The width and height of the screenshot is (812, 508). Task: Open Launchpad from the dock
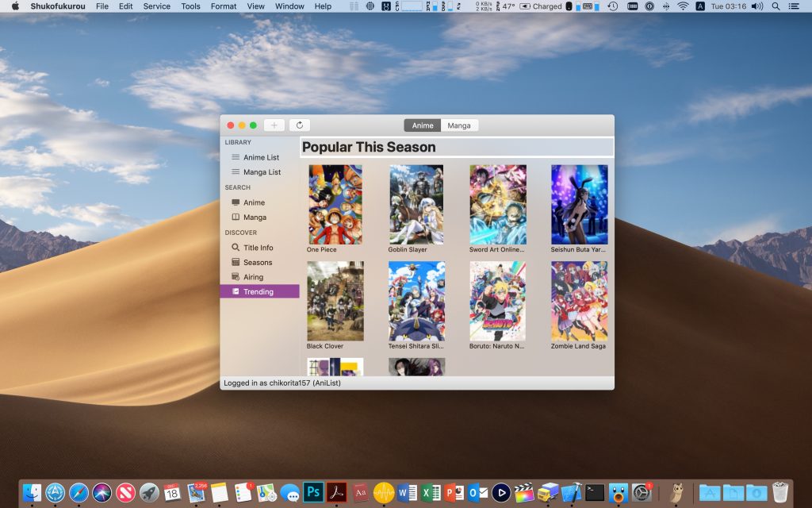pos(149,492)
